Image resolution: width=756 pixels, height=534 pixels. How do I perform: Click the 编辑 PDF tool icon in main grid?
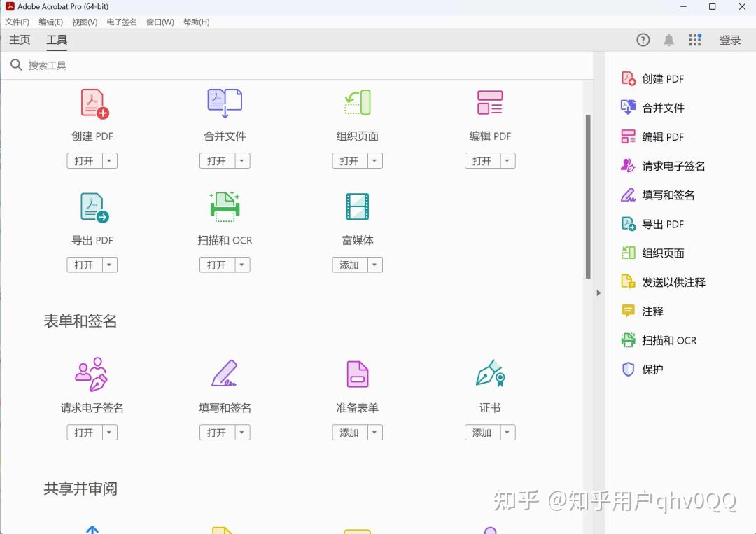[x=490, y=103]
